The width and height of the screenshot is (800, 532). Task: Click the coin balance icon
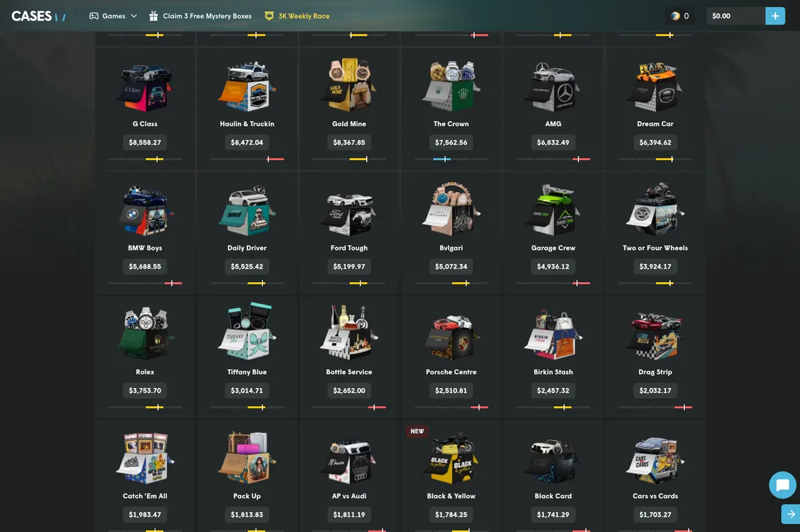(x=675, y=16)
